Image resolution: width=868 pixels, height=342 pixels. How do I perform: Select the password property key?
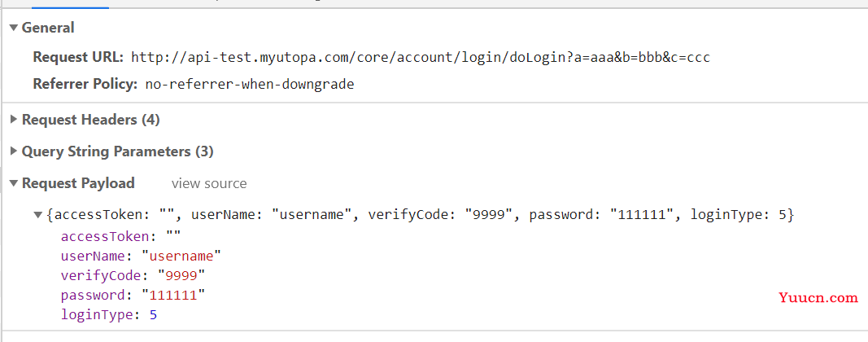tap(93, 295)
